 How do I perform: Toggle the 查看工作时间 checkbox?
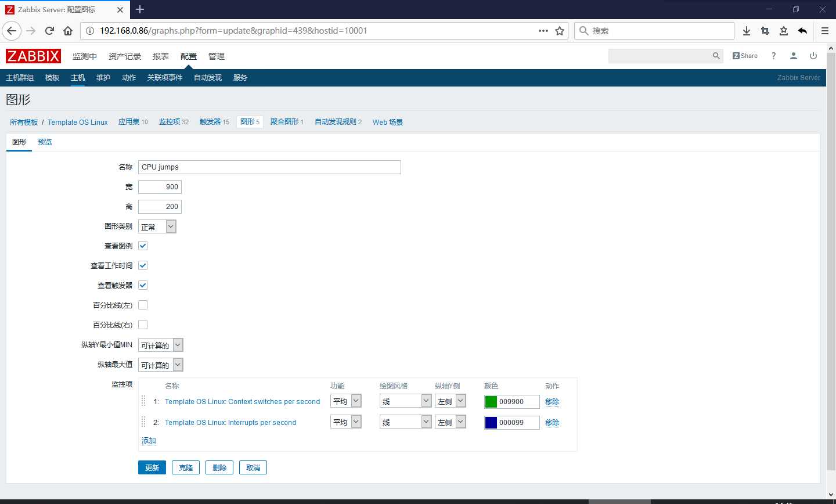pos(143,265)
